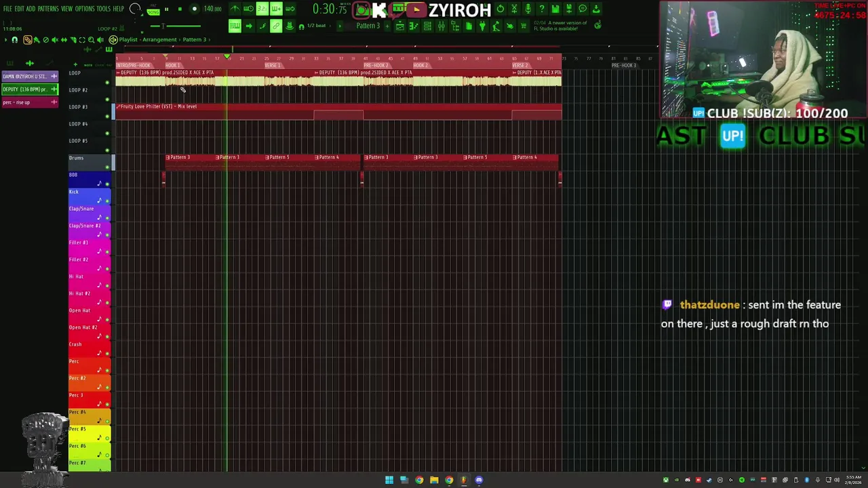Select the Paint brush tool in Playlist
The height and width of the screenshot is (488, 868).
(37, 40)
